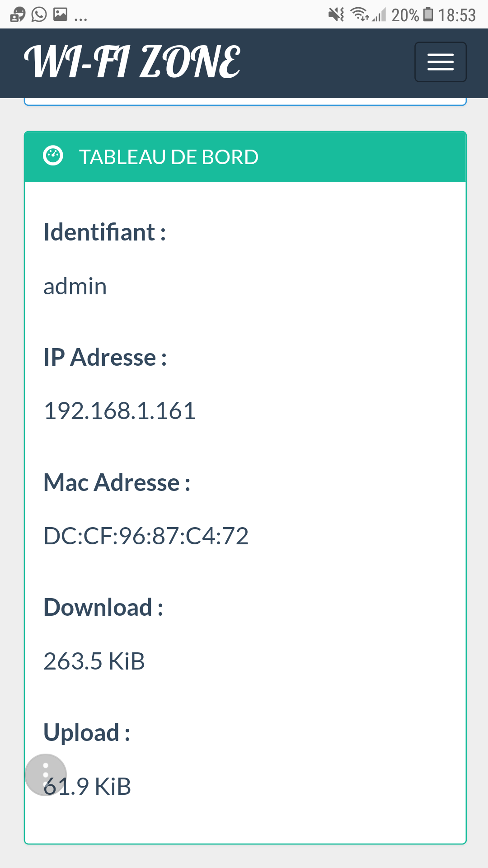Tap the admin identifier value
This screenshot has width=488, height=868.
tap(75, 287)
